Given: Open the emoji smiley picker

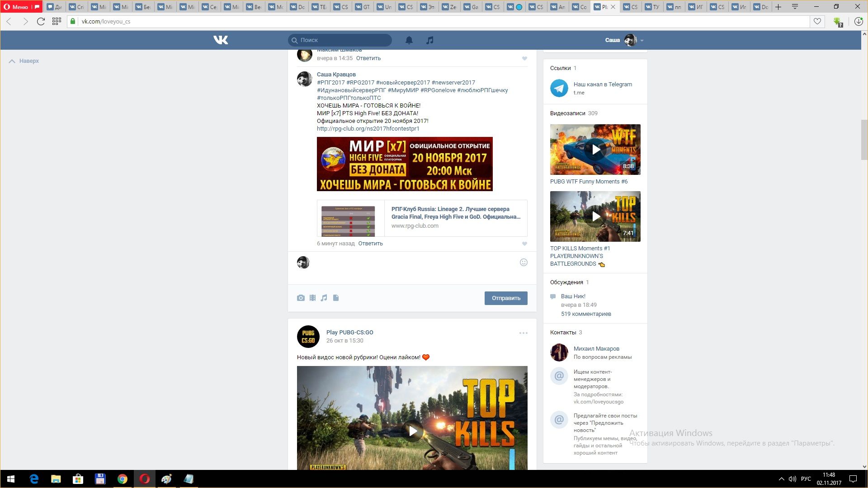Looking at the screenshot, I should (x=524, y=263).
